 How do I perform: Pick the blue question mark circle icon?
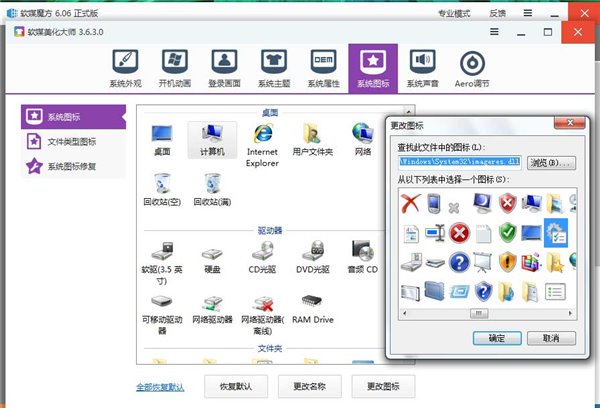(x=459, y=262)
